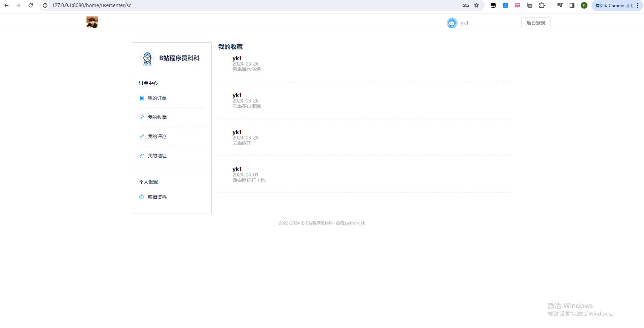The image size is (644, 328).
Task: Open 我的地址 in the sidebar
Action: point(157,156)
